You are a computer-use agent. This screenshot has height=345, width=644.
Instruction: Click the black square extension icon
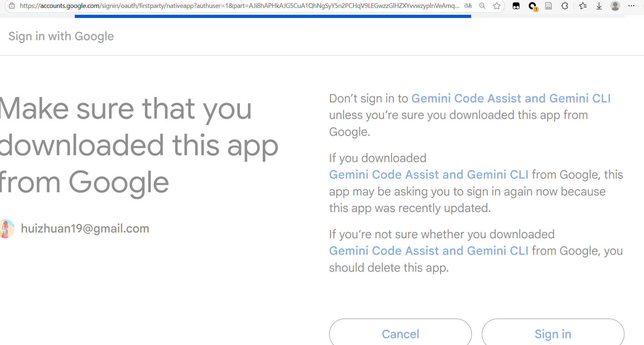tap(516, 6)
